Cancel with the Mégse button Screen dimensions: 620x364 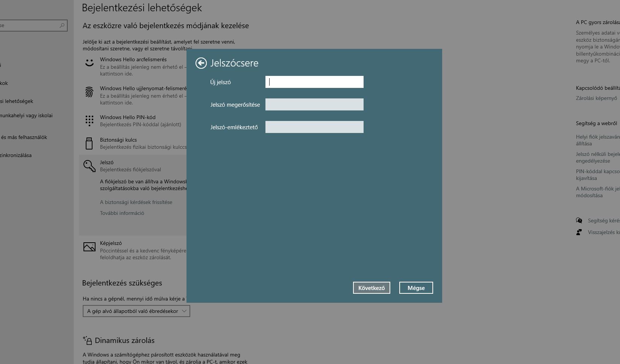416,288
